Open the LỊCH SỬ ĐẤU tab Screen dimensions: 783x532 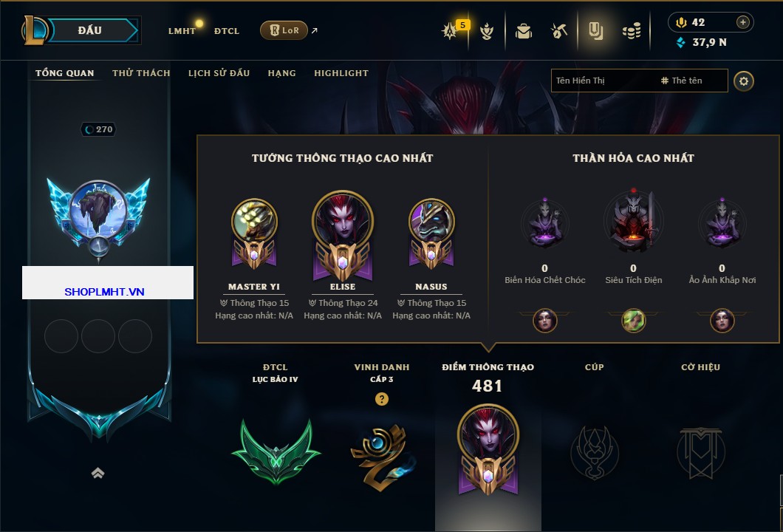point(219,73)
